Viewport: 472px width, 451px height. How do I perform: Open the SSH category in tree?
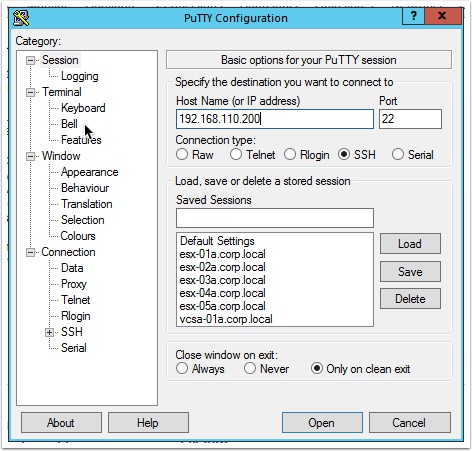coord(72,332)
